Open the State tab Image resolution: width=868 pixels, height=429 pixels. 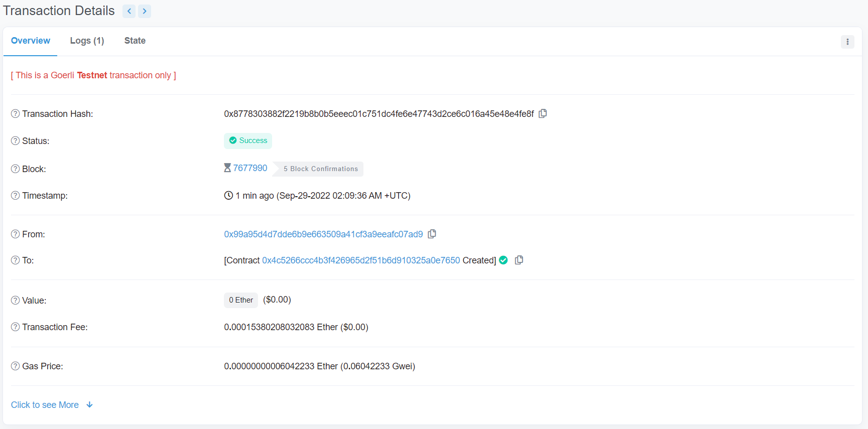pos(135,41)
